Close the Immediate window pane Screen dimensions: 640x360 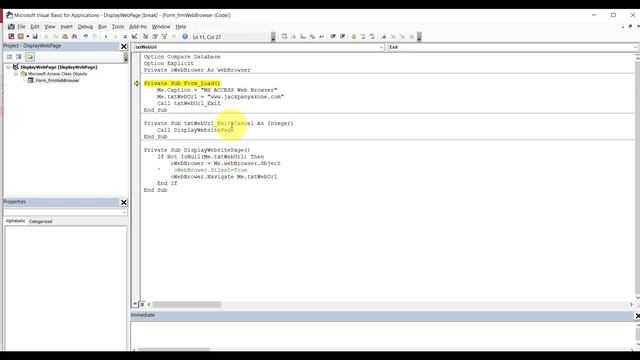638,316
